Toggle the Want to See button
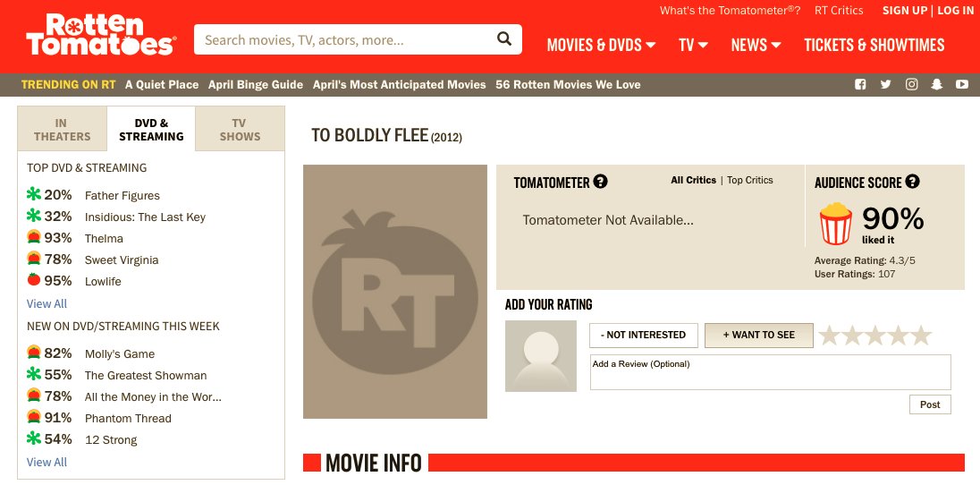980x485 pixels. [759, 335]
